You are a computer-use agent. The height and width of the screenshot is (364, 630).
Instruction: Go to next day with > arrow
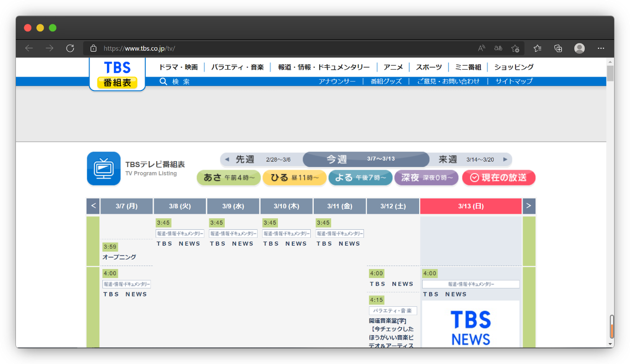[x=529, y=206]
